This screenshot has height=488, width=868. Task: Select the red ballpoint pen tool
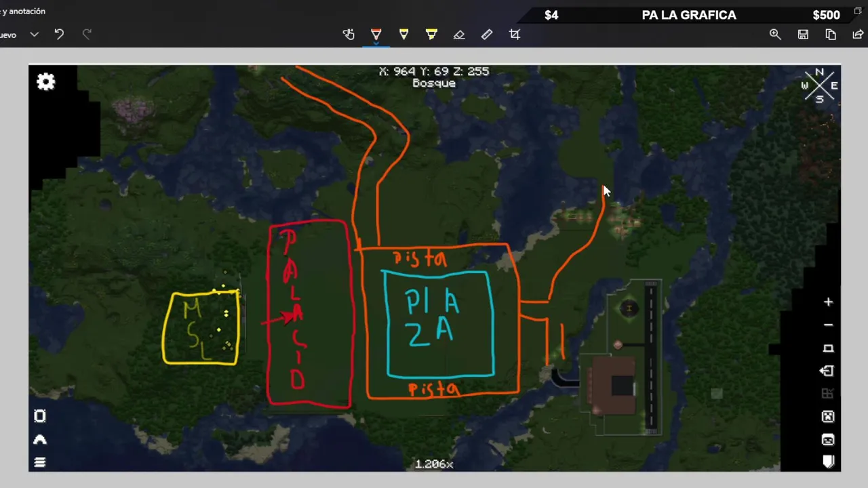pos(376,35)
